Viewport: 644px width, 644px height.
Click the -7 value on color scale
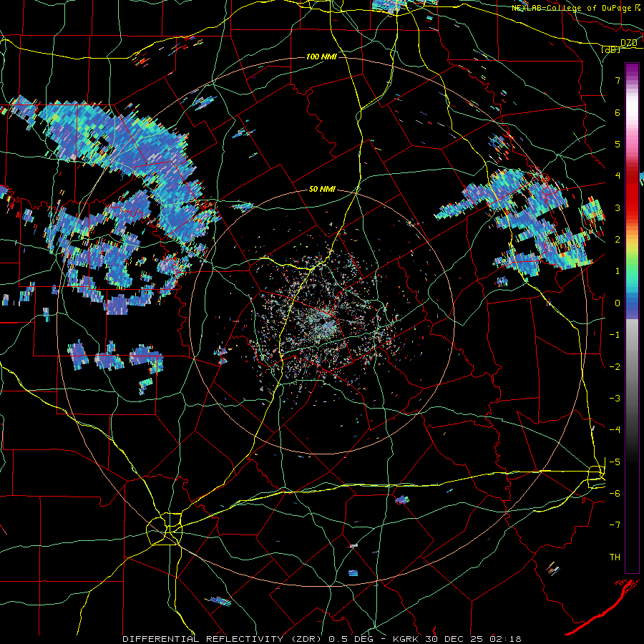(x=615, y=525)
